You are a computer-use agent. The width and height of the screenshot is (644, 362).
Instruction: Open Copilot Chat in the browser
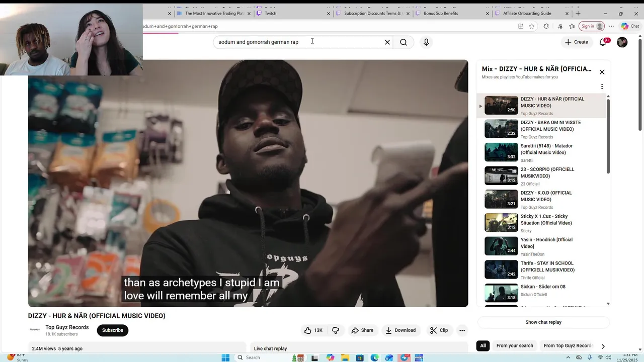click(630, 26)
